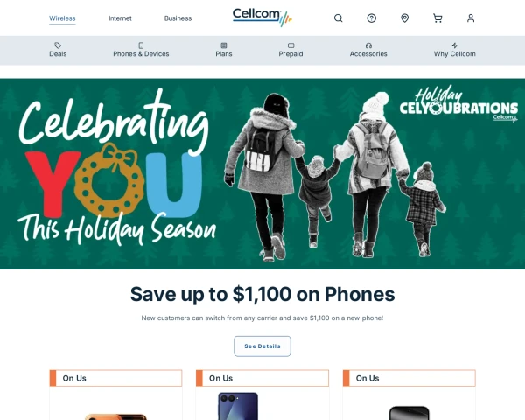525x420 pixels.
Task: Open the first On Us offer card
Action: point(115,395)
